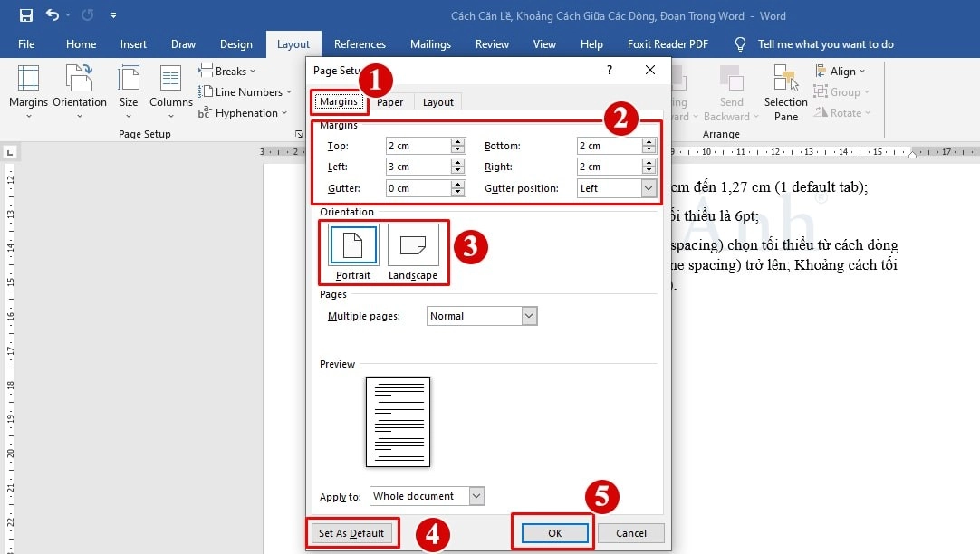Open the Gutter position dropdown
Image resolution: width=980 pixels, height=554 pixels.
(649, 188)
